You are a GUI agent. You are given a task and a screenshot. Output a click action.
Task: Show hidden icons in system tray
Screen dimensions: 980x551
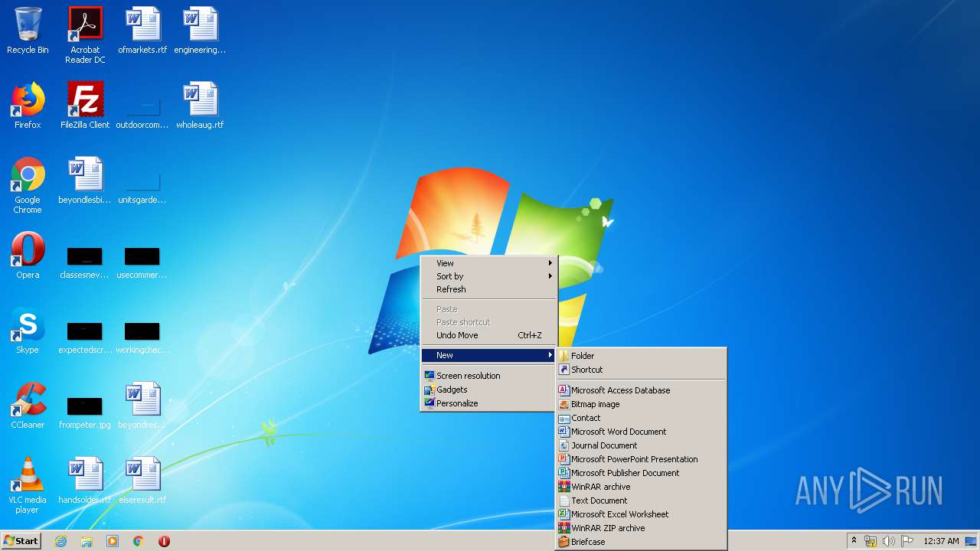pyautogui.click(x=854, y=541)
